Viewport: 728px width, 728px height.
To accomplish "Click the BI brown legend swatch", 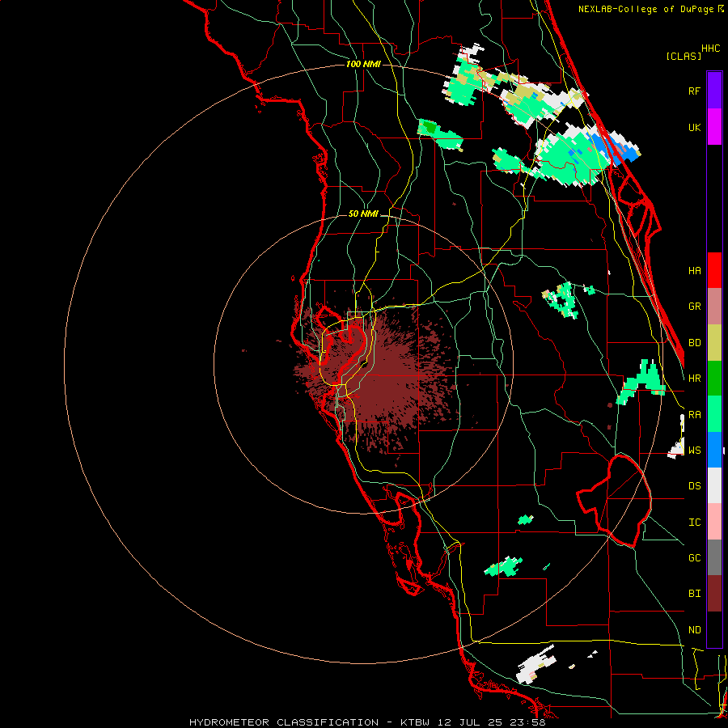I will pyautogui.click(x=714, y=594).
